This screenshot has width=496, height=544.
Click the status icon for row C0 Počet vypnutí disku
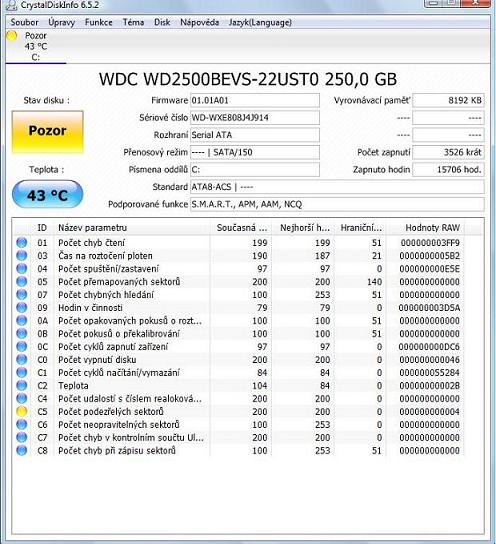click(22, 359)
